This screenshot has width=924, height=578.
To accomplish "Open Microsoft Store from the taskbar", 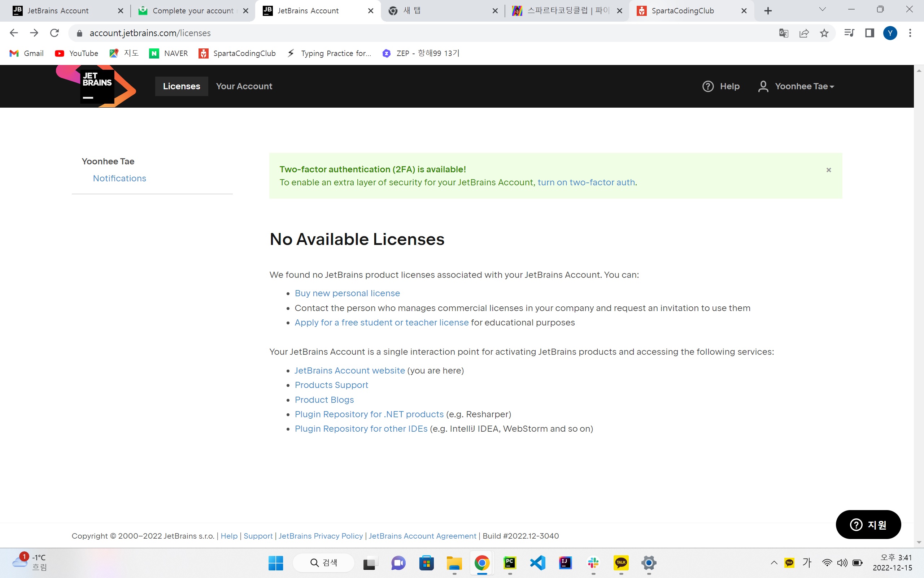I will [427, 563].
